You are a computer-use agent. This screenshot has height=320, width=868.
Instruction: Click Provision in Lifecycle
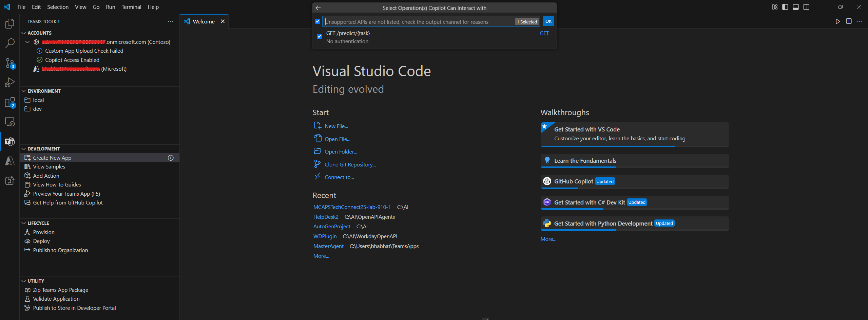[43, 232]
